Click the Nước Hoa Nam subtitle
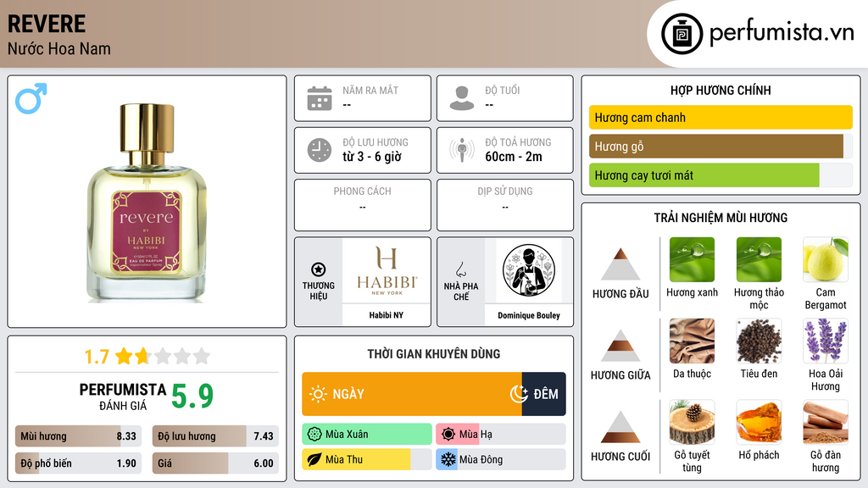 click(59, 48)
